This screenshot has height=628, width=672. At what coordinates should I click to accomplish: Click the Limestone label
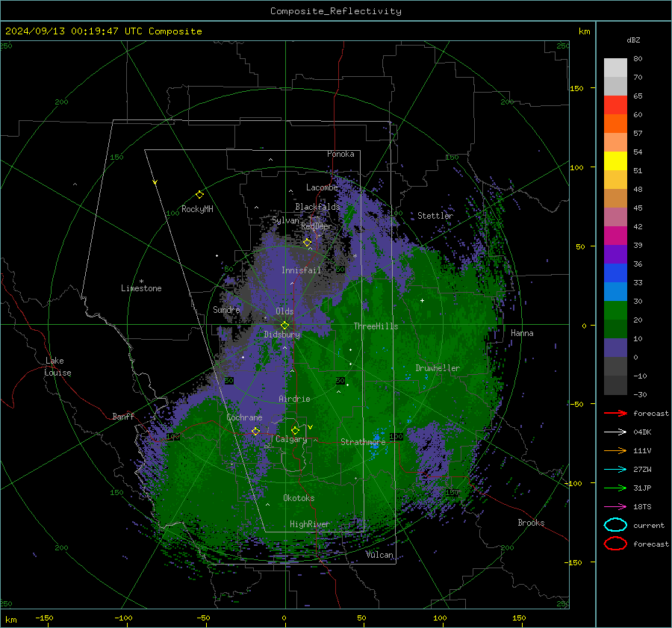[141, 288]
